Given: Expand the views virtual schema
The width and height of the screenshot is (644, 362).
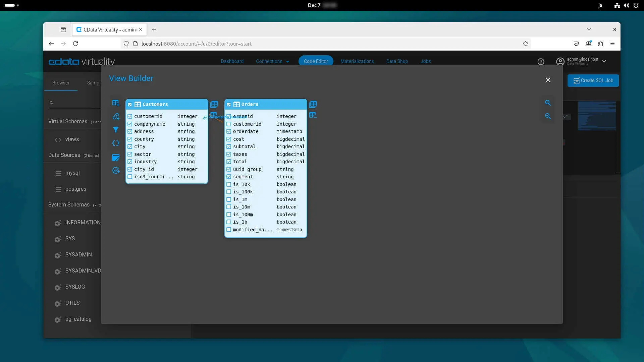Looking at the screenshot, I should (72, 139).
